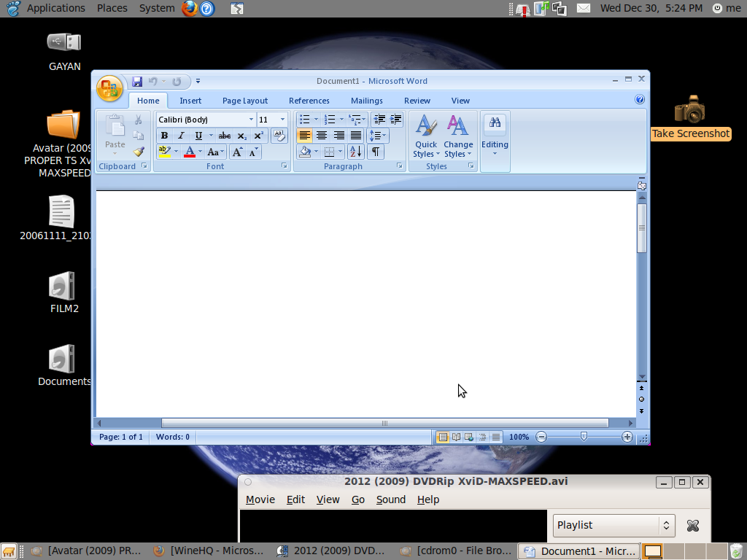This screenshot has height=560, width=747.
Task: Expand the numbering list dropdown
Action: click(341, 120)
